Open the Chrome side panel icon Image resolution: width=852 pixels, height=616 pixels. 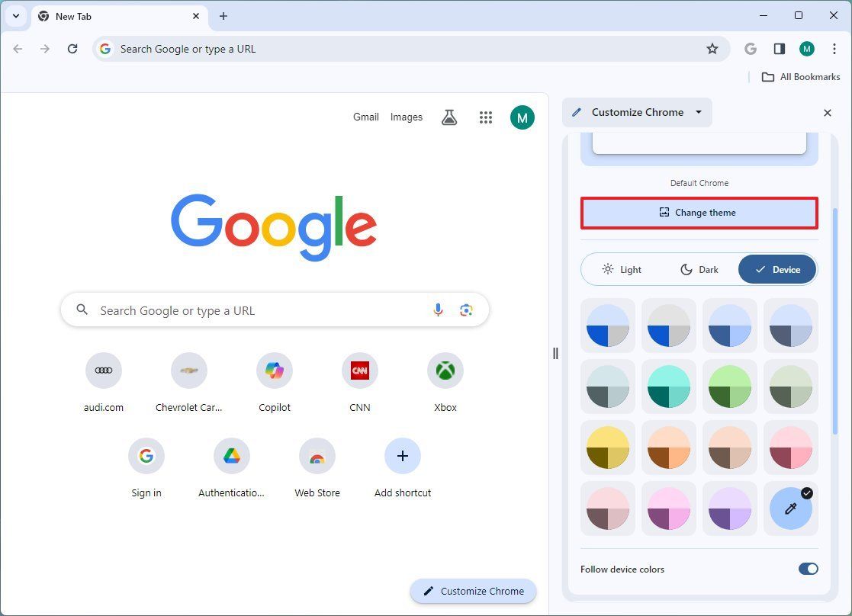pyautogui.click(x=779, y=48)
